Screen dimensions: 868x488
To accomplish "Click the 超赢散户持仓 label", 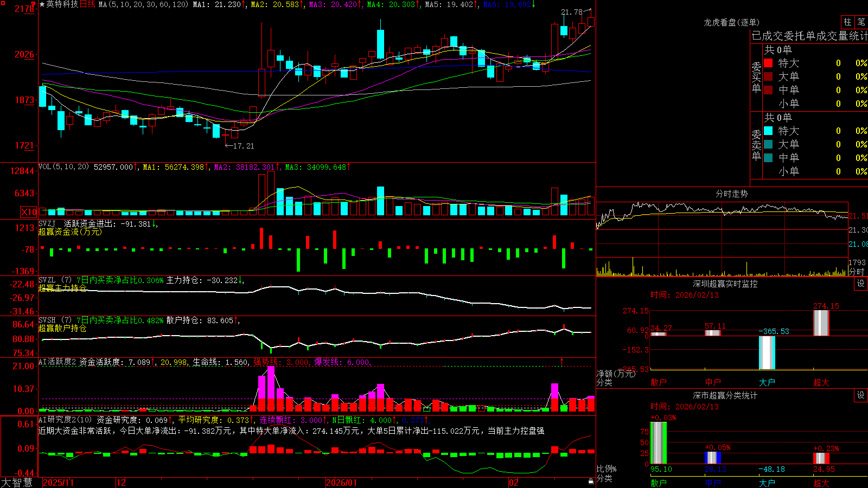I will (62, 328).
